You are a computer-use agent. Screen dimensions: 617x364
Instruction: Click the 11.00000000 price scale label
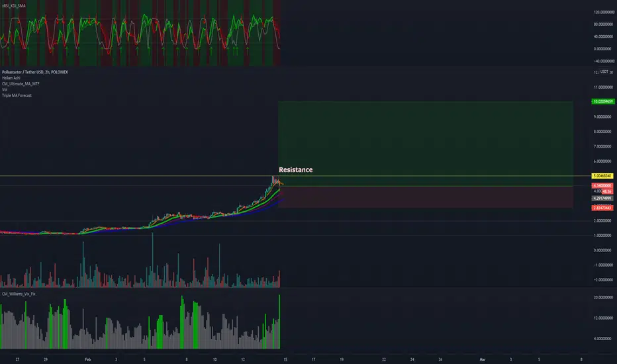[x=602, y=87]
